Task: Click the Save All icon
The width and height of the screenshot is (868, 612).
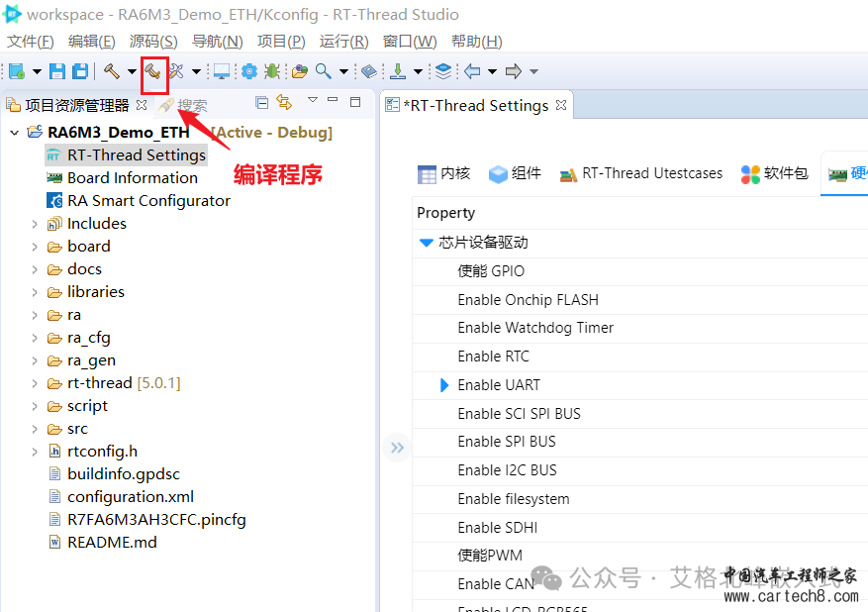Action: coord(81,71)
